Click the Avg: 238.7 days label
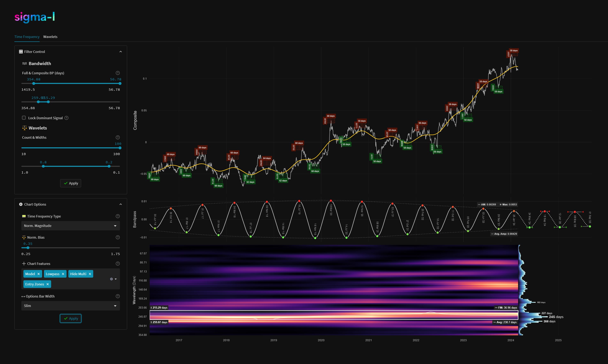Image resolution: width=608 pixels, height=364 pixels. (505, 322)
